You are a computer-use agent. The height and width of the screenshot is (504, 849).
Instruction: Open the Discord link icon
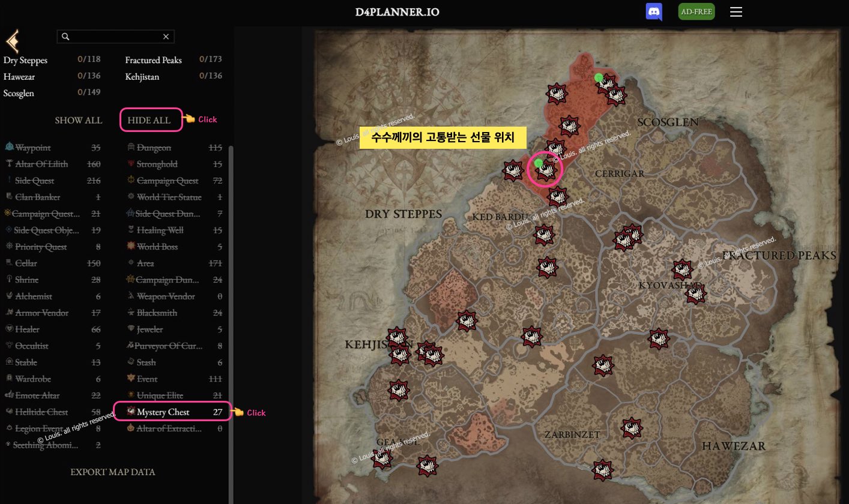(654, 12)
